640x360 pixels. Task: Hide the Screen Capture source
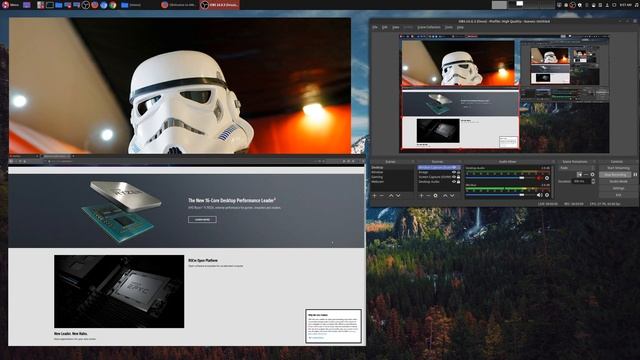(453, 177)
